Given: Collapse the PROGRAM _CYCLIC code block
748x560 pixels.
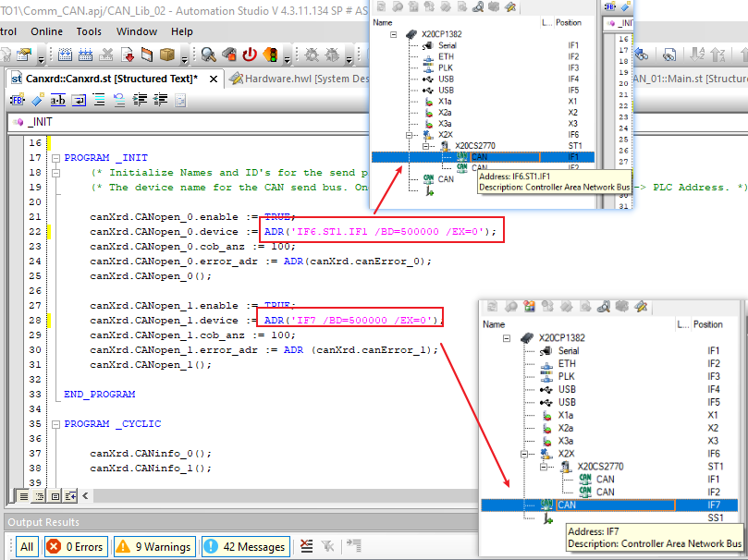Looking at the screenshot, I should (55, 423).
